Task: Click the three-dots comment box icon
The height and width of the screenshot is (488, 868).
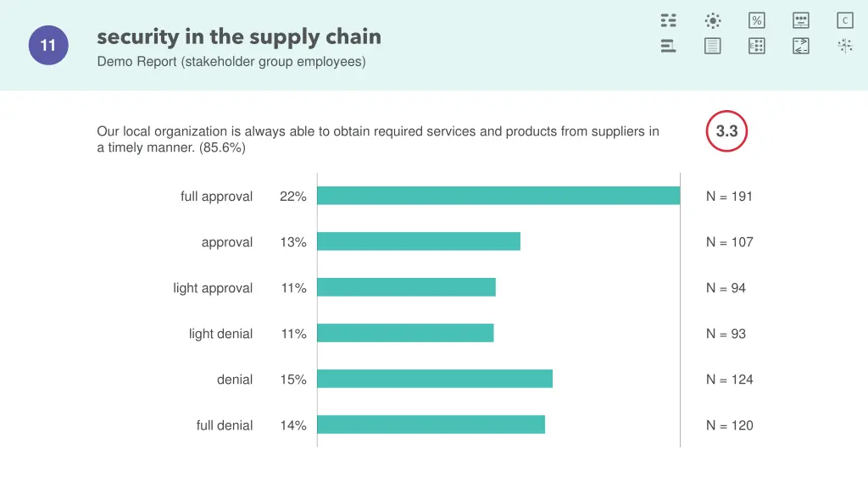Action: pyautogui.click(x=801, y=20)
